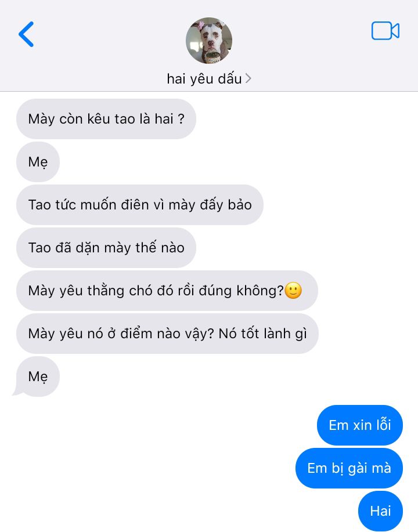Image resolution: width=418 pixels, height=532 pixels.
Task: Tap 'Tao tức muốn điên vì mày đấy bảo' bubble
Action: tap(140, 205)
